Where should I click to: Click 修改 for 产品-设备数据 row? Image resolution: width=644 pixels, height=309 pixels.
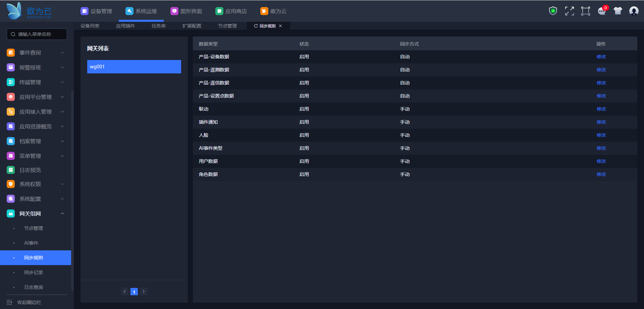pyautogui.click(x=601, y=57)
